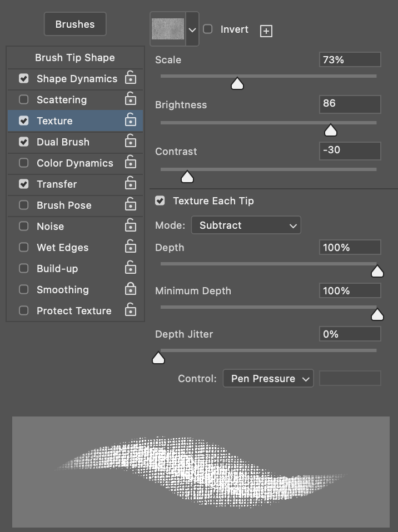
Task: Select Brush Tip Shape section
Action: (x=75, y=58)
